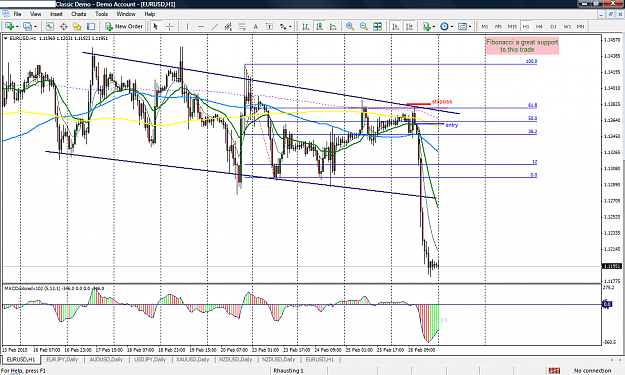The width and height of the screenshot is (625, 375).
Task: Switch to H4 timeframe
Action: tap(539, 26)
